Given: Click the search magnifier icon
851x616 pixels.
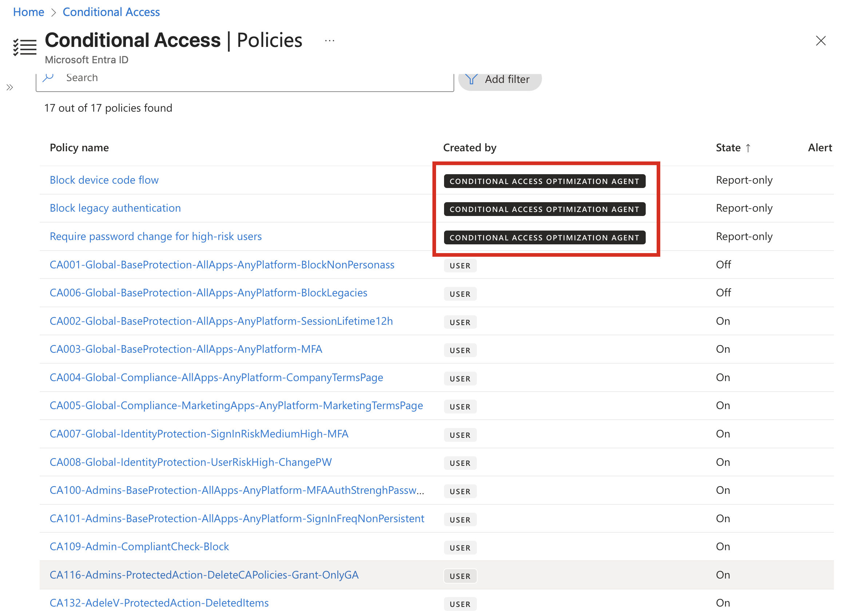Looking at the screenshot, I should click(x=48, y=77).
